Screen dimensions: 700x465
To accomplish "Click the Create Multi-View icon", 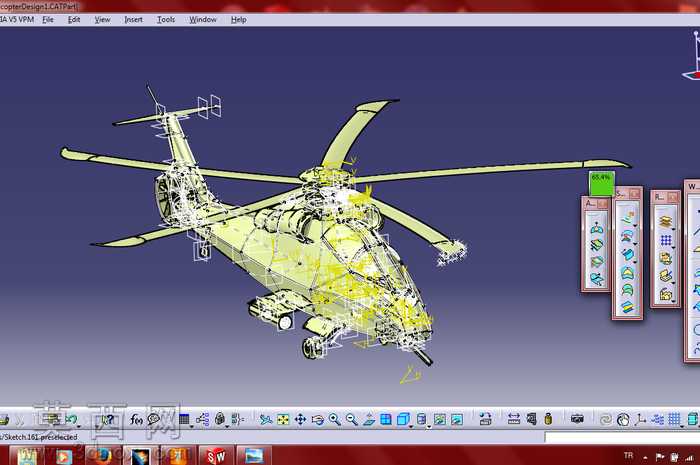I will tap(386, 419).
